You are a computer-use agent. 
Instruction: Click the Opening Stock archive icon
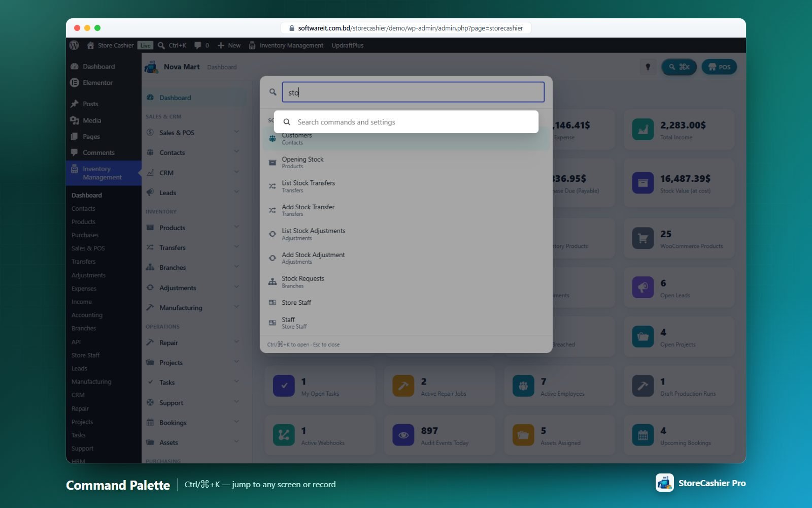pos(273,163)
